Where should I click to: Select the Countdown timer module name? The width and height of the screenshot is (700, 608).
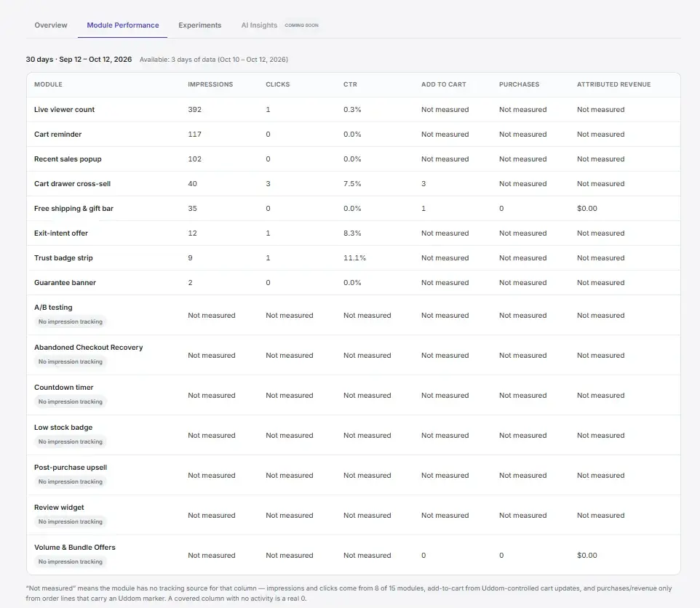tap(64, 387)
